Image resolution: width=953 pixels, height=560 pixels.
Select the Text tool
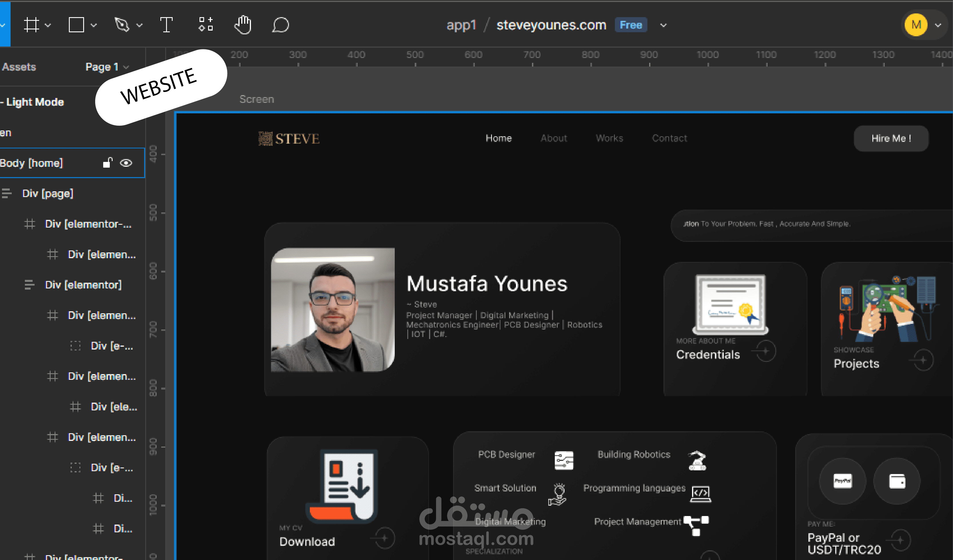click(166, 25)
